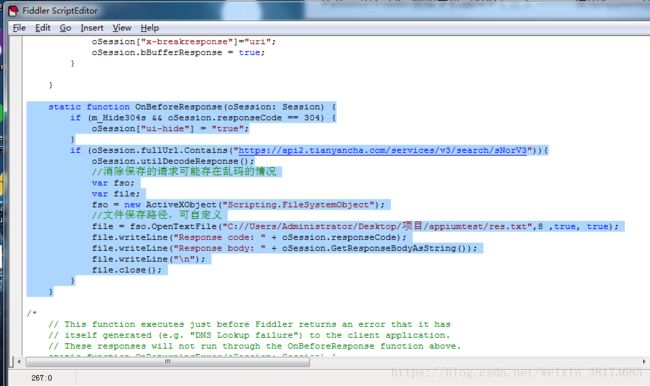Viewport: 650px width, 386px height.
Task: Click the 'var file;' line
Action: coord(116,194)
